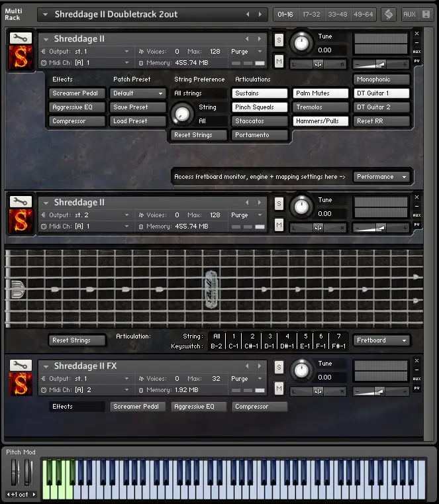The image size is (439, 504).
Task: Switch to 49-64 rack page
Action: pyautogui.click(x=363, y=15)
